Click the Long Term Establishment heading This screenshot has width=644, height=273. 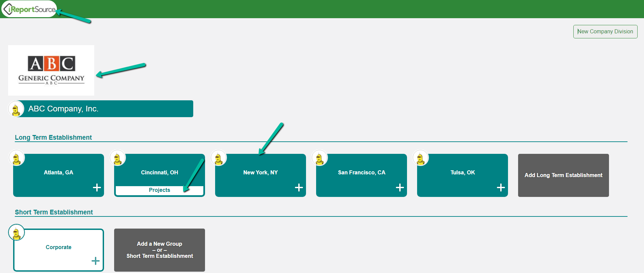(x=53, y=137)
